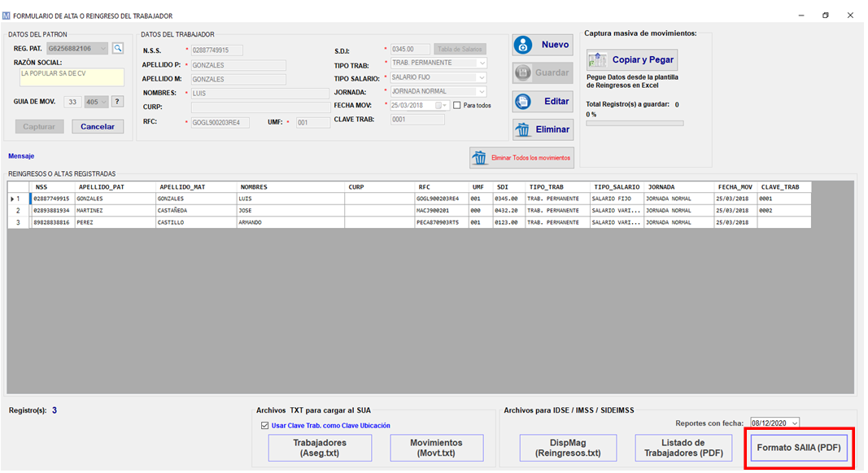Select row 3 header in the grid
This screenshot has height=473, width=868.
[18, 222]
